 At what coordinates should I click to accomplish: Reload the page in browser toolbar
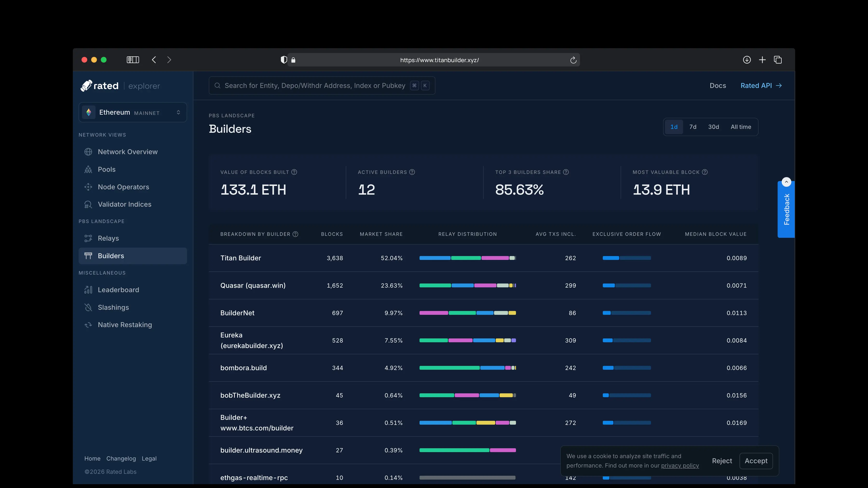point(573,60)
